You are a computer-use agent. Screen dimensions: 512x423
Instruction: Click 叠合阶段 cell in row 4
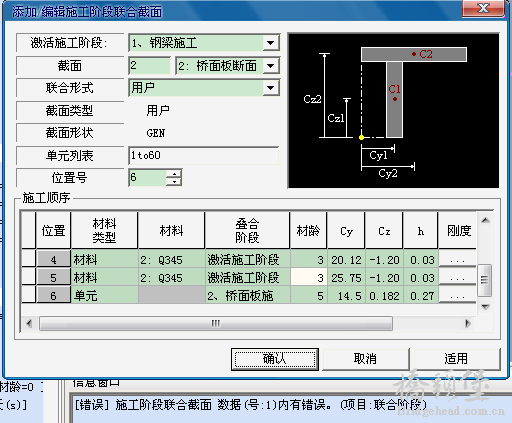pyautogui.click(x=248, y=259)
